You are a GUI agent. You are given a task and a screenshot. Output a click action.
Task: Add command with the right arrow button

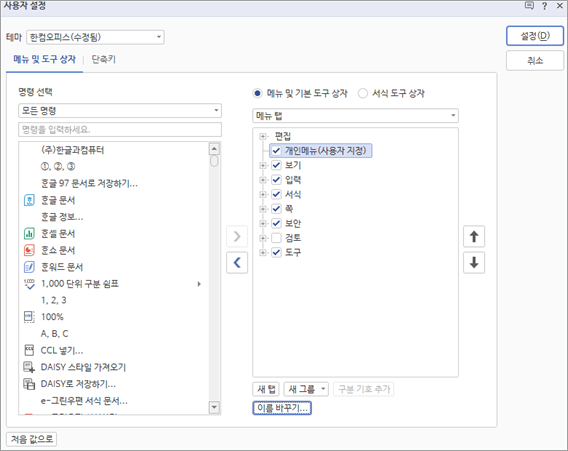[237, 237]
